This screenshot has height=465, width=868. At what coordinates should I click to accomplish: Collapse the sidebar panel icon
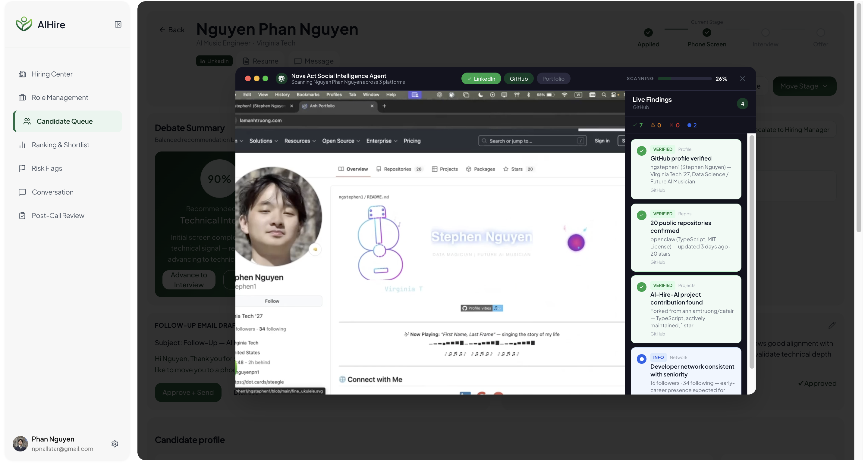click(x=118, y=24)
